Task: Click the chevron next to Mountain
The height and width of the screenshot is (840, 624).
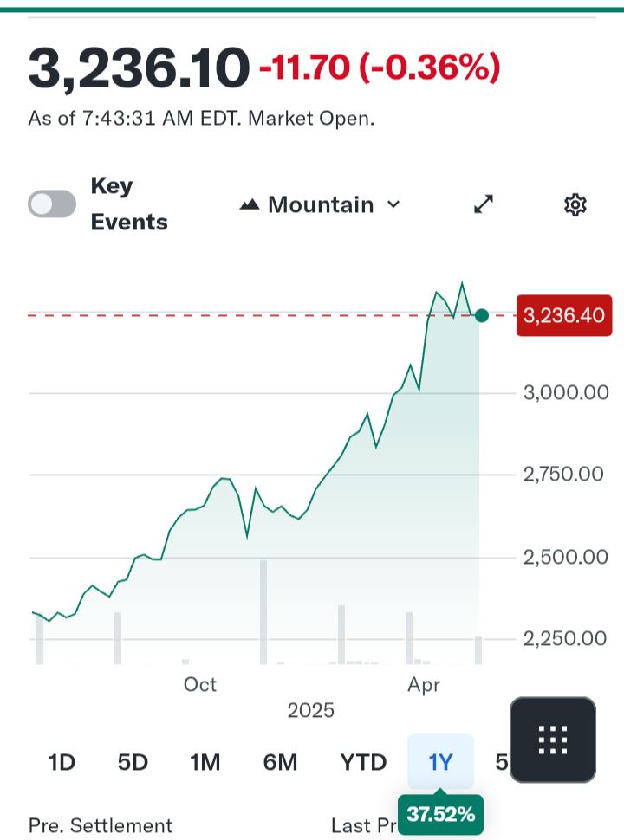Action: point(393,205)
